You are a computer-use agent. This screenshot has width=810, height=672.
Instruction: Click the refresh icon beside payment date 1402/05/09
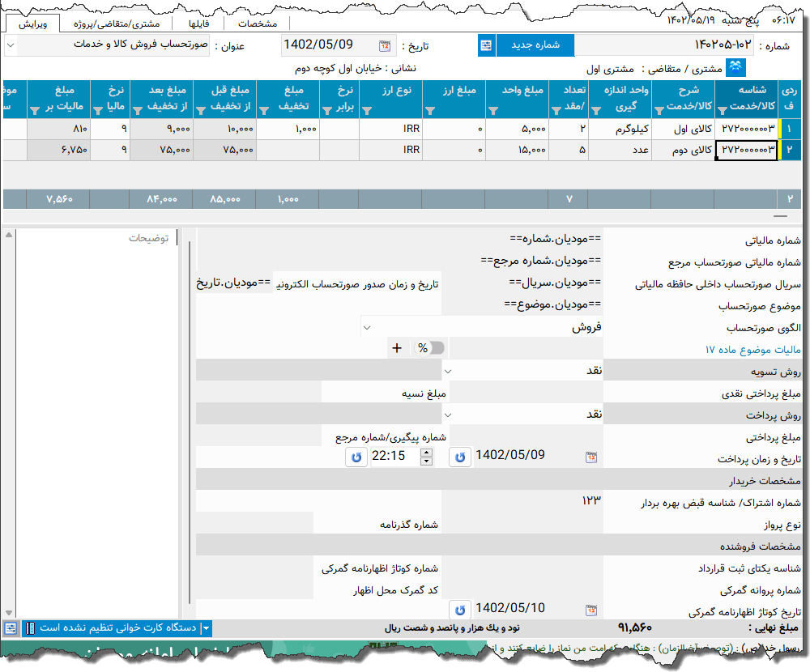tap(459, 457)
